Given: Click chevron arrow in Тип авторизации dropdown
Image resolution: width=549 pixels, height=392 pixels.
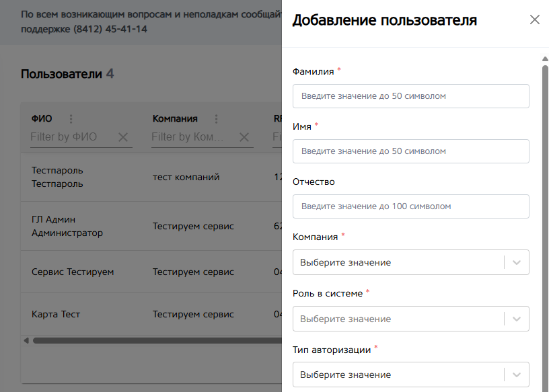Looking at the screenshot, I should 517,375.
